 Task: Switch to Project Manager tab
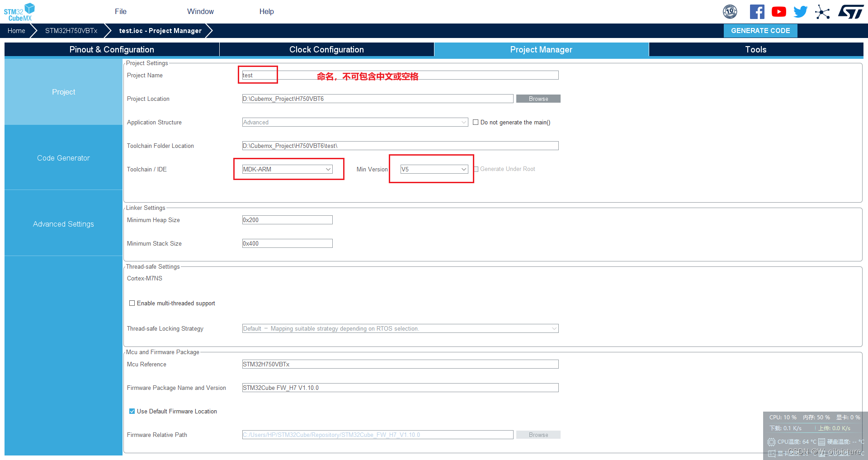pyautogui.click(x=541, y=50)
